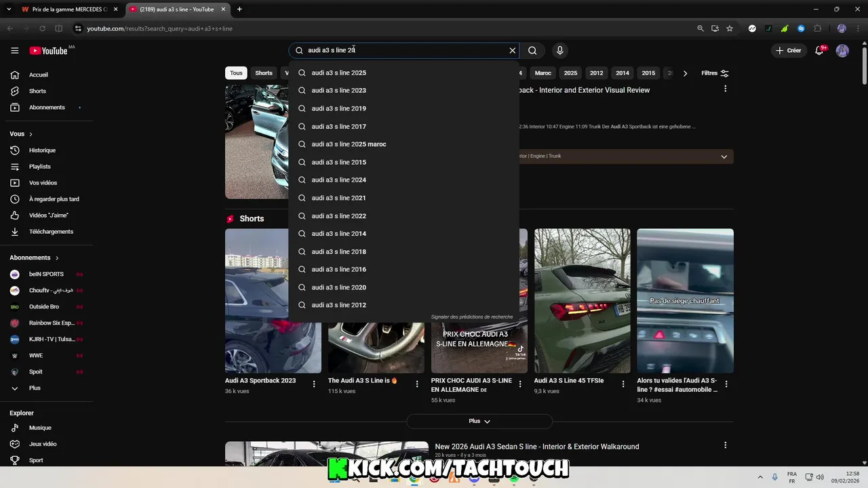
Task: Click Signaler des prédictions de recherche
Action: click(472, 317)
